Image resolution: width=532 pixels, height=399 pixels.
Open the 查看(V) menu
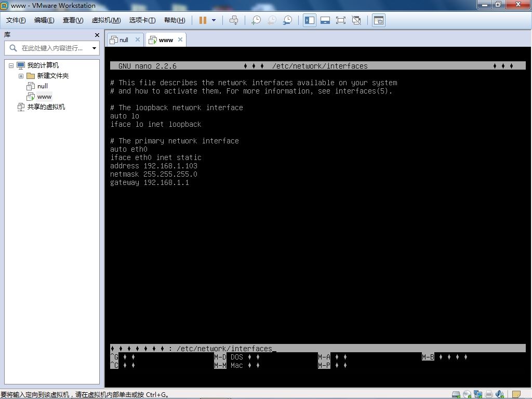tap(73, 20)
